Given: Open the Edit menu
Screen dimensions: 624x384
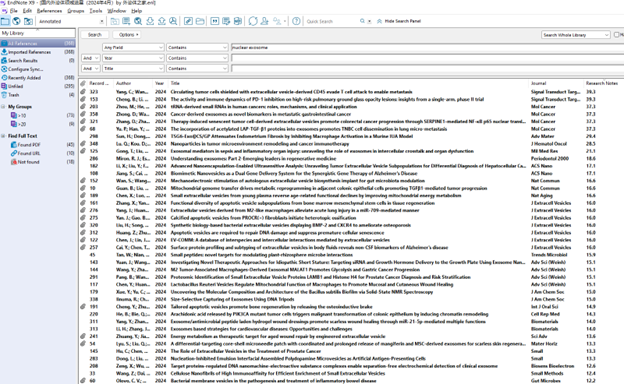Looking at the screenshot, I should click(x=27, y=11).
